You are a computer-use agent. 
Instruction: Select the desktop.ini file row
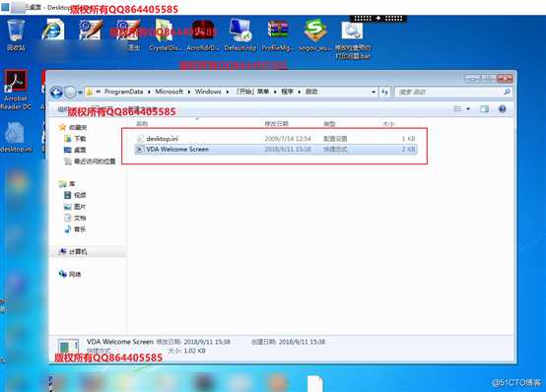click(275, 139)
